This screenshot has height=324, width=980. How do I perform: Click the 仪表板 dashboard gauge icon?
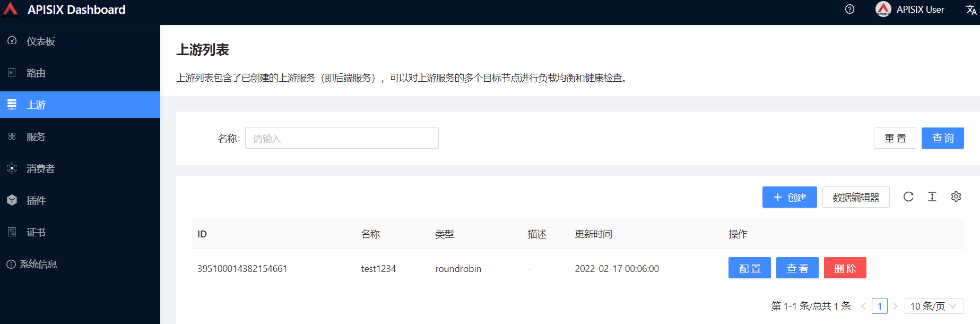(12, 41)
